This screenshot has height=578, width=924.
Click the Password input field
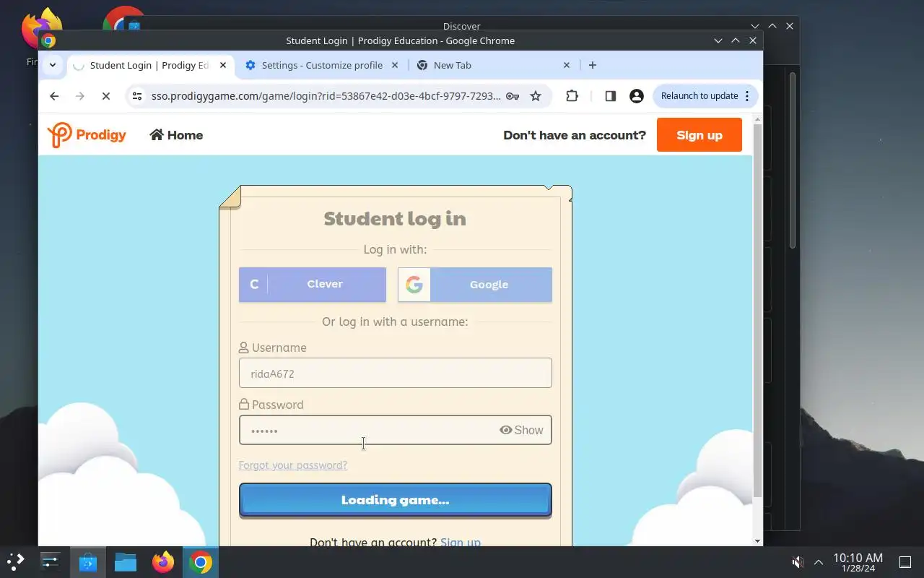[396, 430]
